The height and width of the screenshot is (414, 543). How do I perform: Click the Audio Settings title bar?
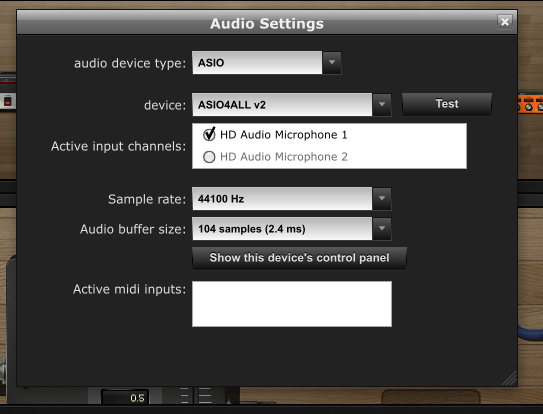pyautogui.click(x=267, y=23)
